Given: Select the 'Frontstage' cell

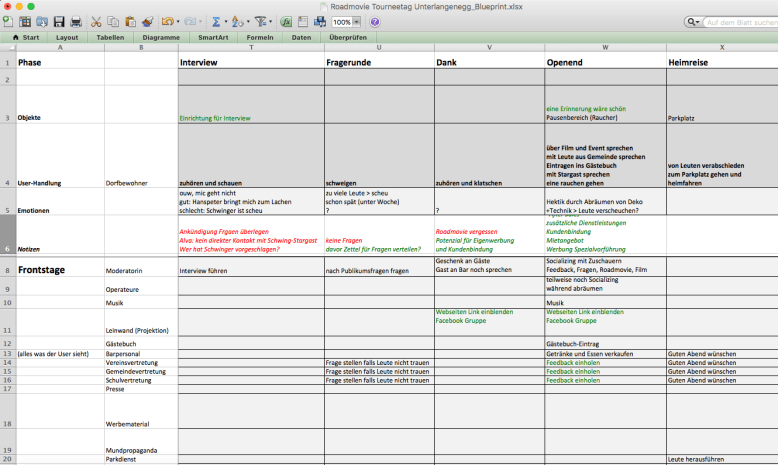Looking at the screenshot, I should (60, 267).
